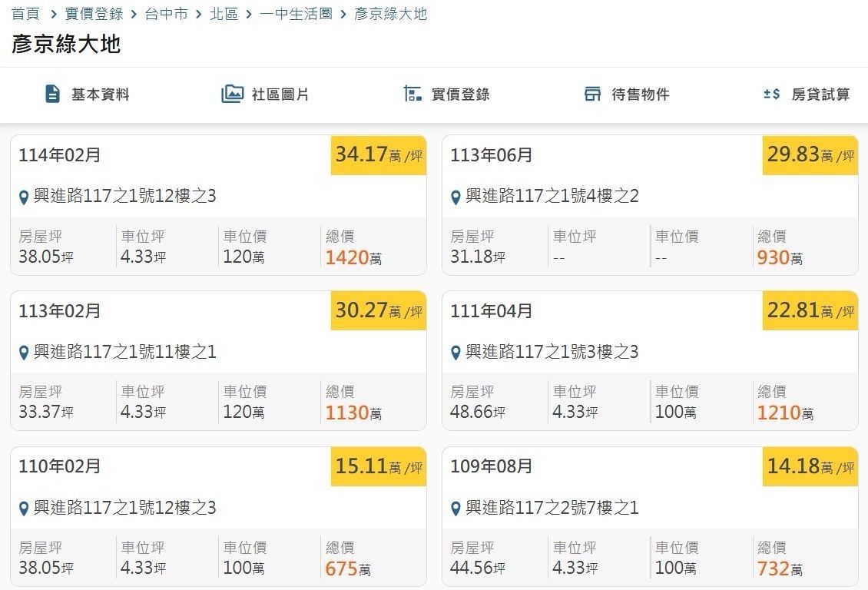Click the 實價登錄 building icon

coord(412,94)
